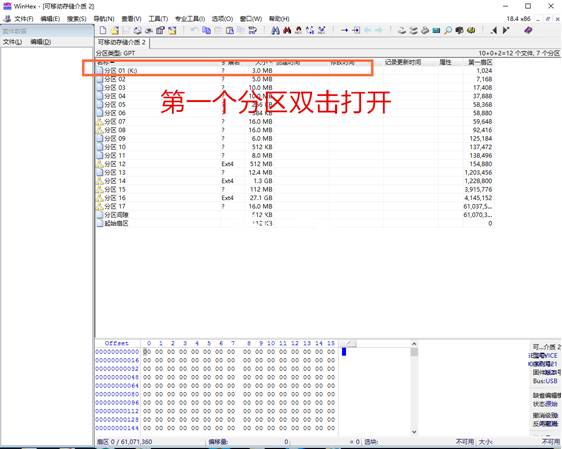Select the 起始扇区 row

tap(294, 224)
